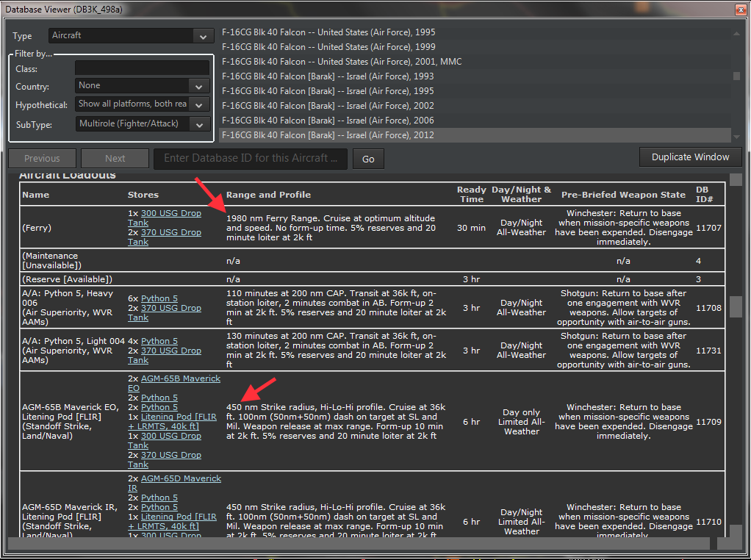
Task: Click the Day/Night & Weather column header
Action: coord(521,195)
